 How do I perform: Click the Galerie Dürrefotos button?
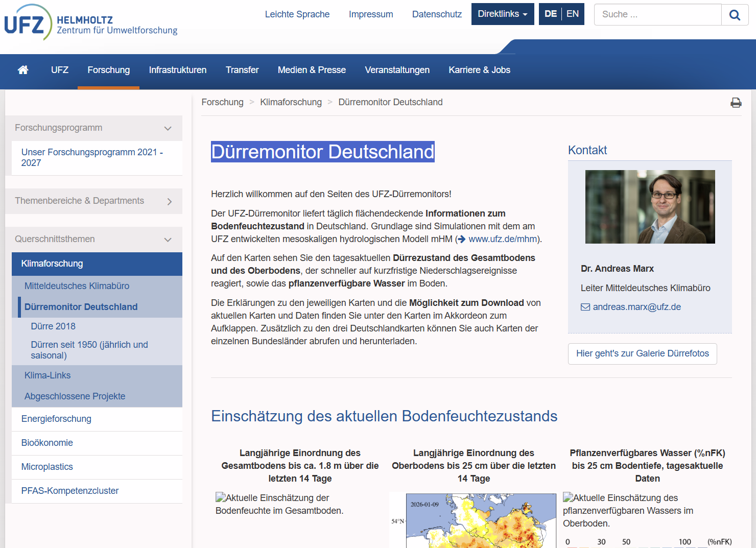pos(642,353)
